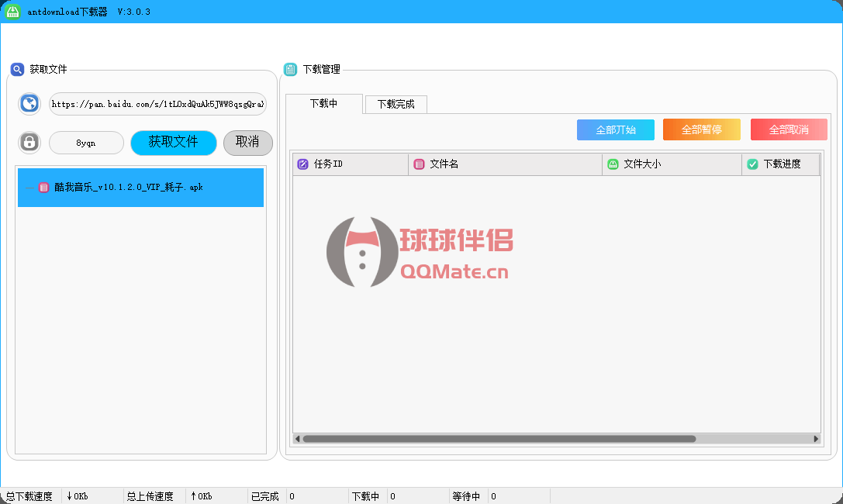Screen dimensions: 843x504
Task: Click the apk file icon in file list
Action: pyautogui.click(x=44, y=188)
